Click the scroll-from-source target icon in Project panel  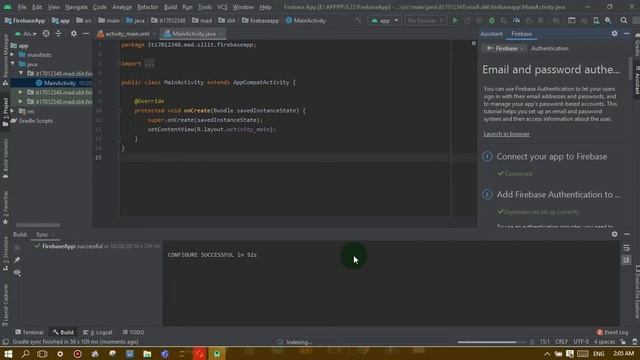[46, 33]
